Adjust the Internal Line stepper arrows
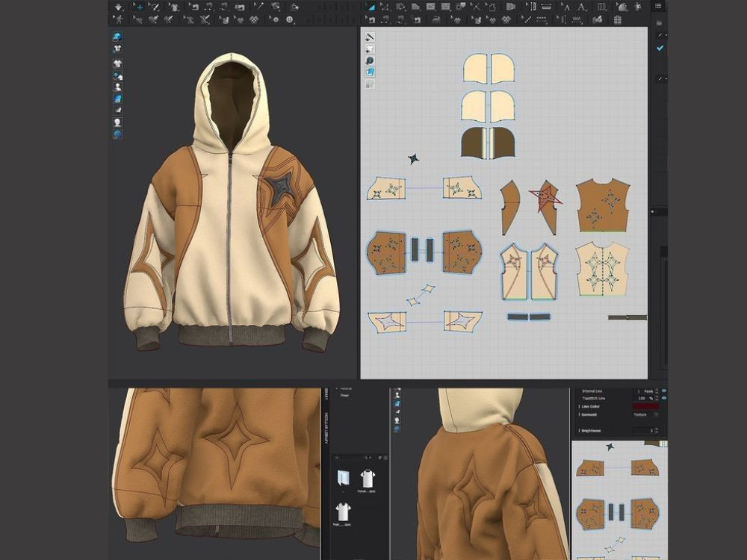This screenshot has width=747, height=560. (x=657, y=391)
